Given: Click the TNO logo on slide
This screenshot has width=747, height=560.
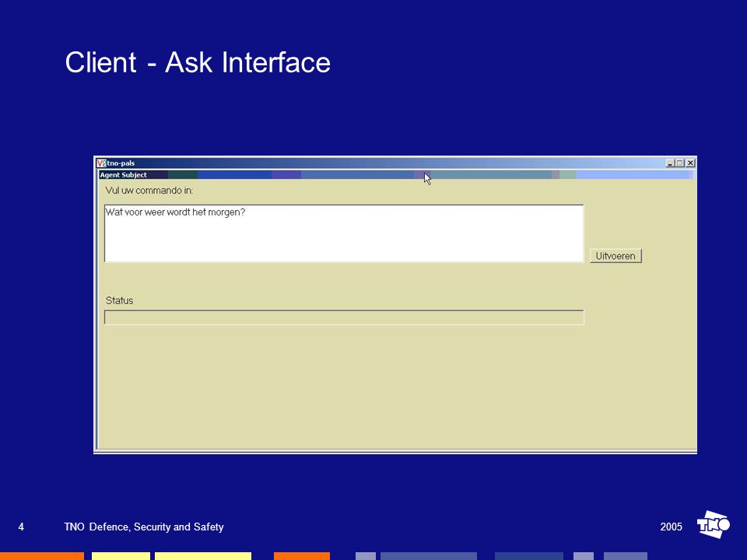Looking at the screenshot, I should click(714, 524).
